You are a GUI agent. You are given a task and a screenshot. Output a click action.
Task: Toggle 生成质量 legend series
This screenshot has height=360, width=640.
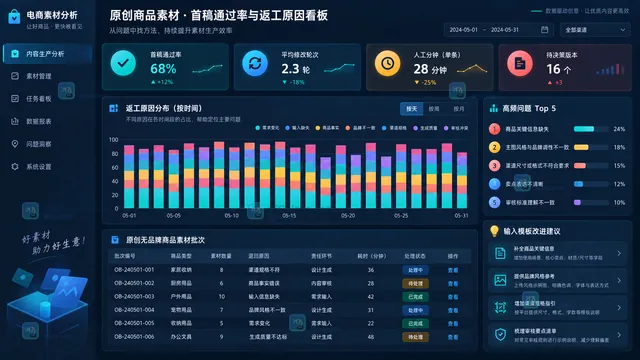coord(425,128)
